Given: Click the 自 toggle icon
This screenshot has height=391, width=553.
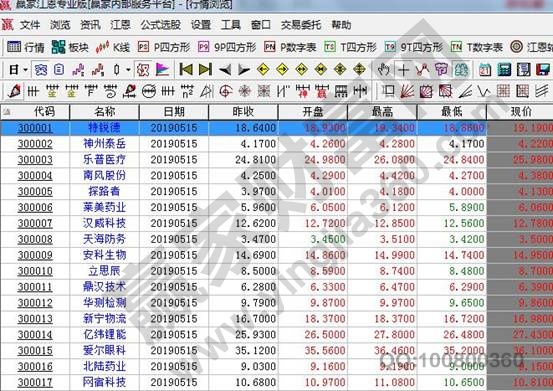Looking at the screenshot, I should coord(59,70).
